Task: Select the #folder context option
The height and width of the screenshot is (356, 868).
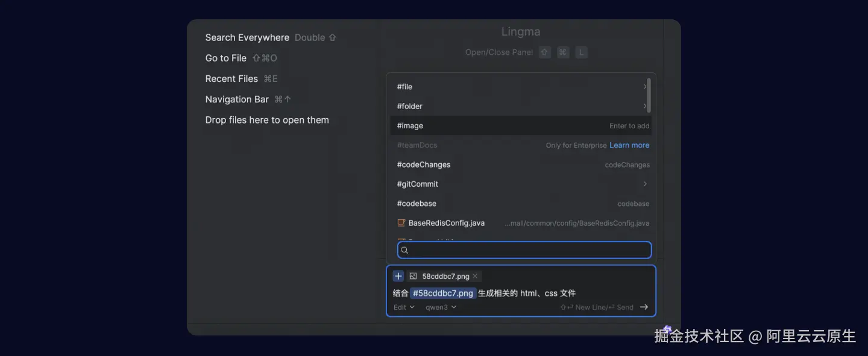Action: click(520, 106)
